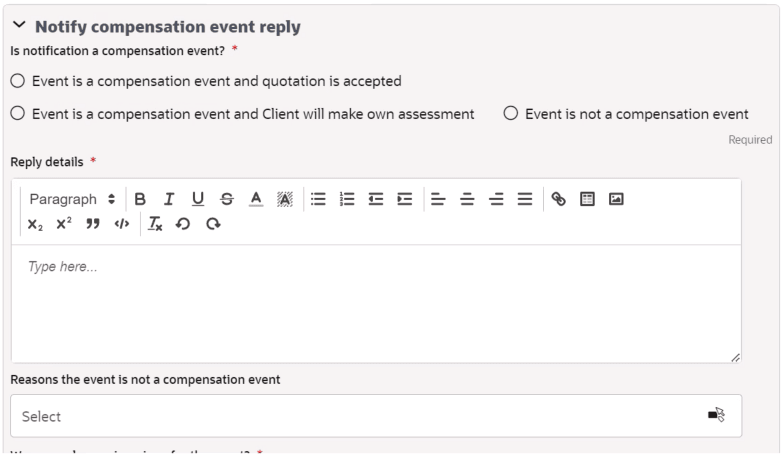The image size is (784, 454).
Task: Click into the 'Type here...' reply text area
Action: (x=376, y=304)
